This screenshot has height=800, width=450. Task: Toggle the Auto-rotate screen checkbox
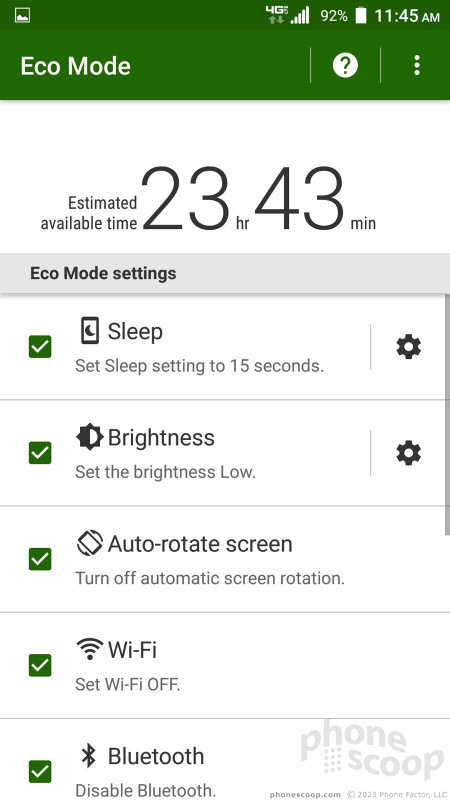(40, 559)
